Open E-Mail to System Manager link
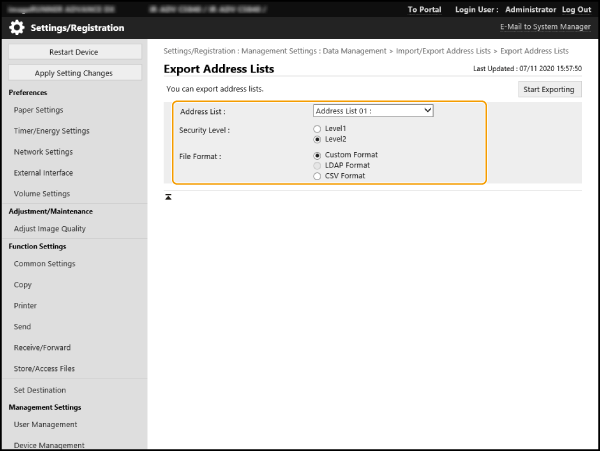Screen dimensions: 600x451 (x=545, y=28)
